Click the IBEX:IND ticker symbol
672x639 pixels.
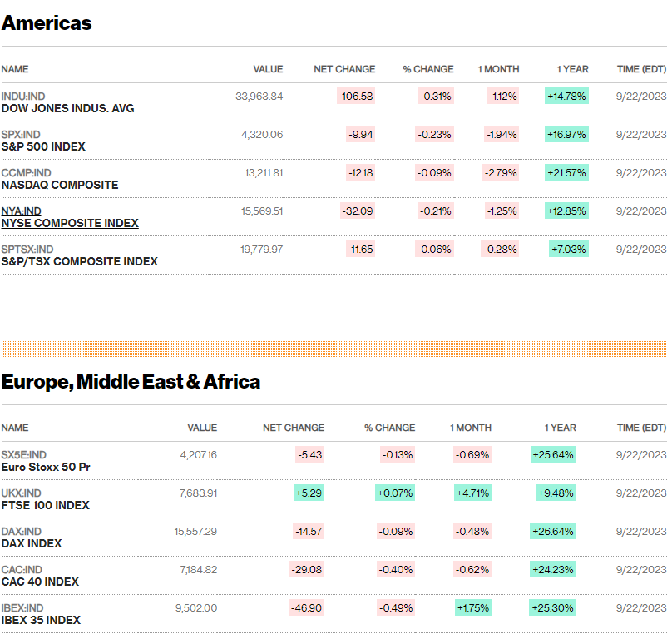[x=22, y=607]
